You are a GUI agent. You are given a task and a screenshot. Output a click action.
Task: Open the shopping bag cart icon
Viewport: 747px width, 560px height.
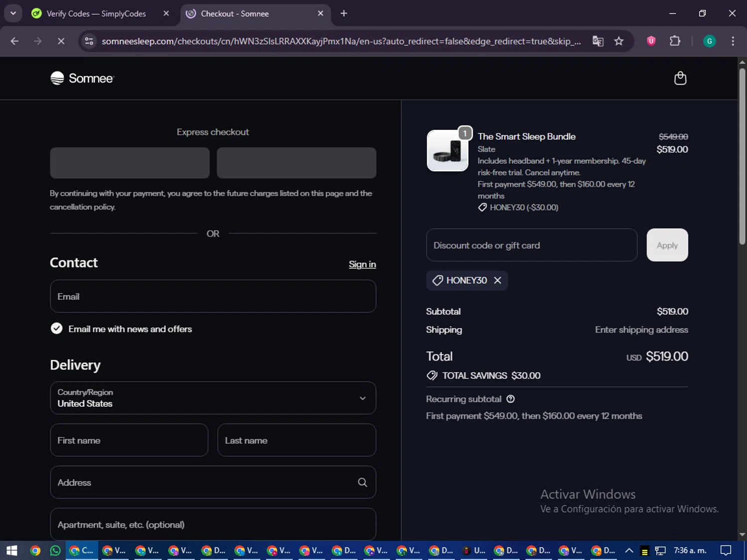680,78
